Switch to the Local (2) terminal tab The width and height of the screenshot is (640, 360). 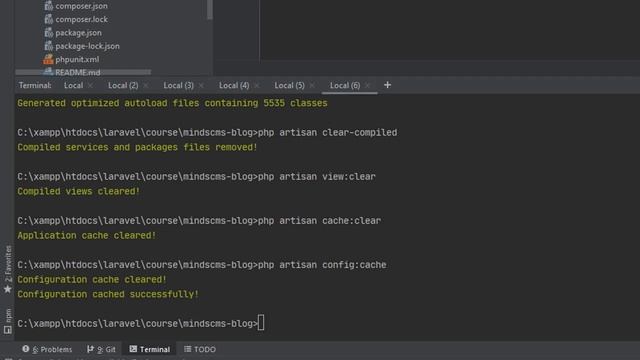(x=123, y=85)
